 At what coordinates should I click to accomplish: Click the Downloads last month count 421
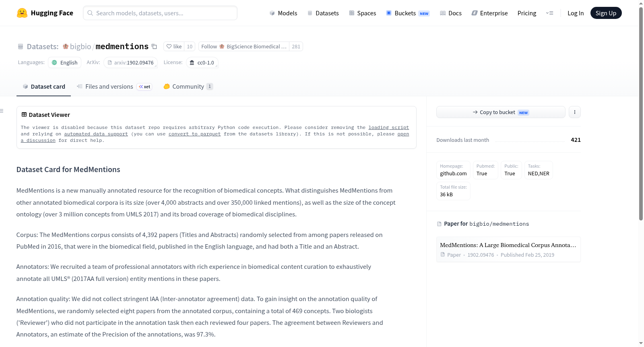coord(576,140)
